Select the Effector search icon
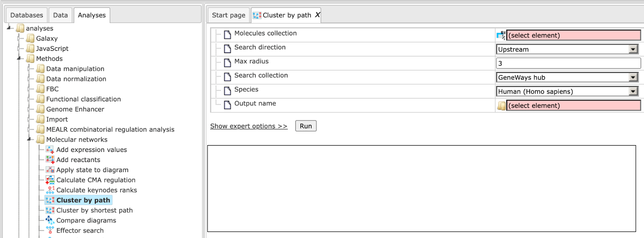 click(x=50, y=230)
